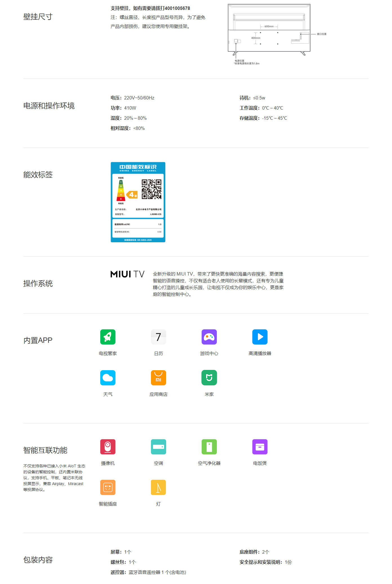
Task: Click the 内置APP section heading
Action: point(38,340)
